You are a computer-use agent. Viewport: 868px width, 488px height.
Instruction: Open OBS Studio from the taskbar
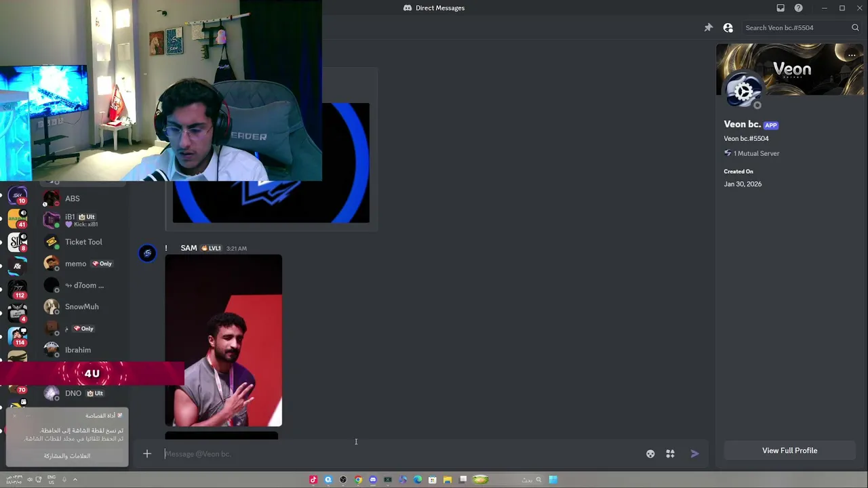click(343, 480)
